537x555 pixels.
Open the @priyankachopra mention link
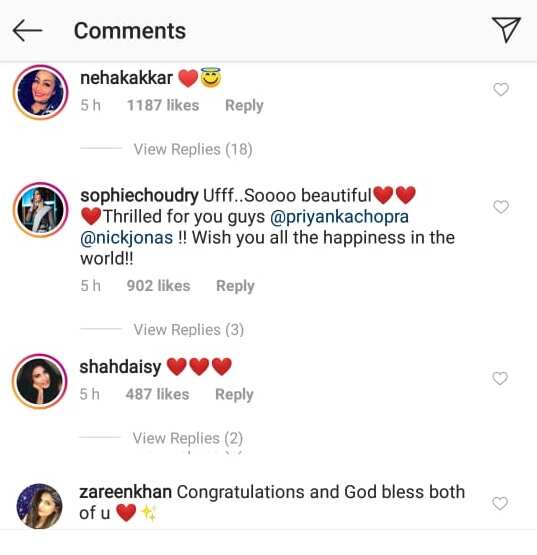pos(339,217)
